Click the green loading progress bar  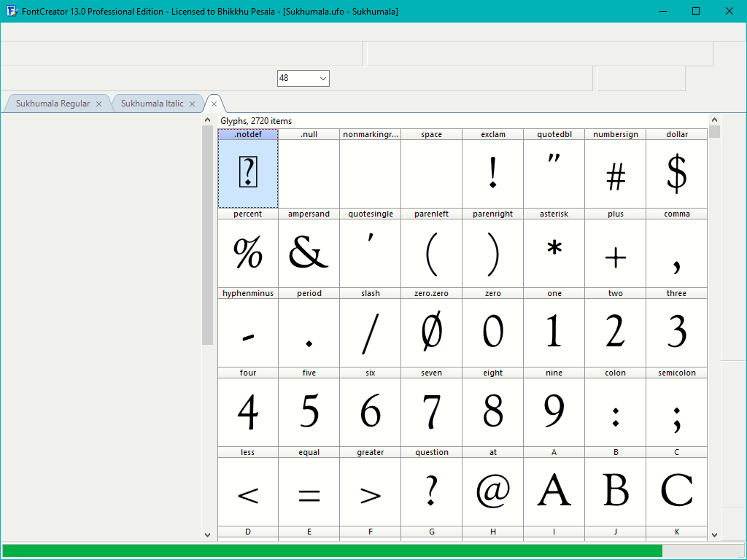click(332, 551)
